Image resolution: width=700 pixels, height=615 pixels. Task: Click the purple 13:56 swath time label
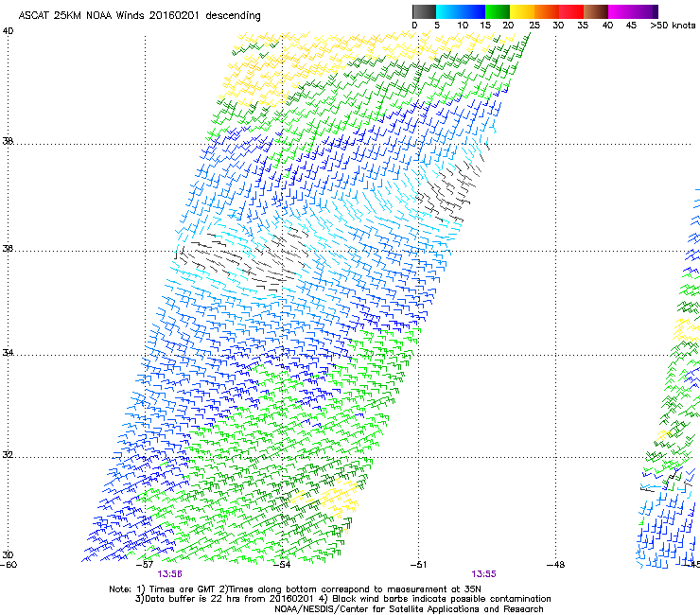[169, 574]
